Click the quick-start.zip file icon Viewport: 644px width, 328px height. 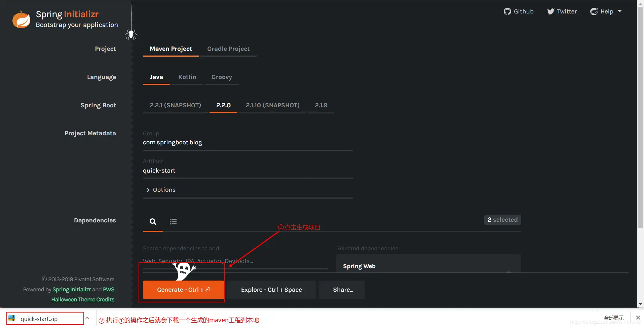click(12, 318)
